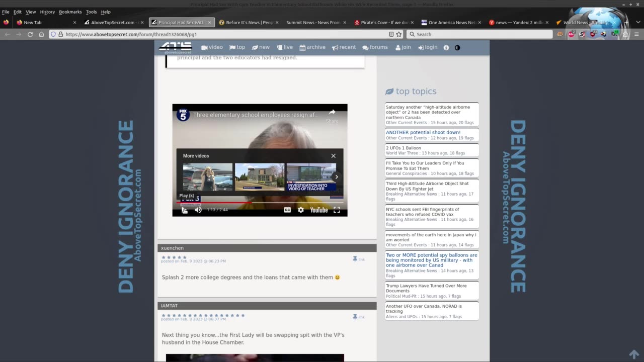Toggle closed captions on the video
The width and height of the screenshot is (644, 362).
pos(287,210)
